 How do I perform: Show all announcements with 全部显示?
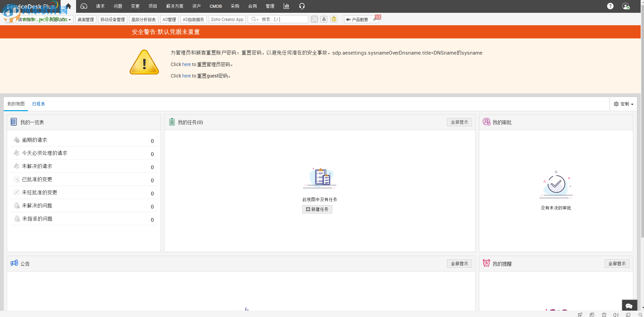(x=459, y=263)
